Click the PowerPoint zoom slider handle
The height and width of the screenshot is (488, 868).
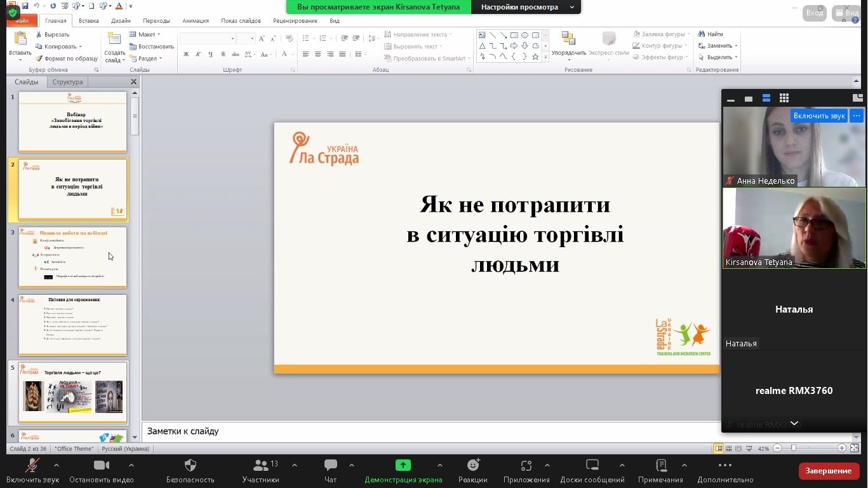pos(793,448)
